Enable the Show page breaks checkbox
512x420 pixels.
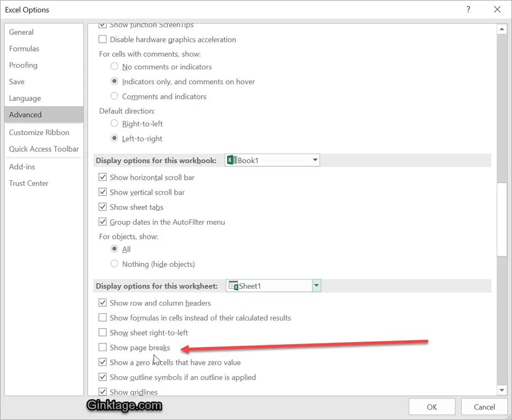coord(102,347)
